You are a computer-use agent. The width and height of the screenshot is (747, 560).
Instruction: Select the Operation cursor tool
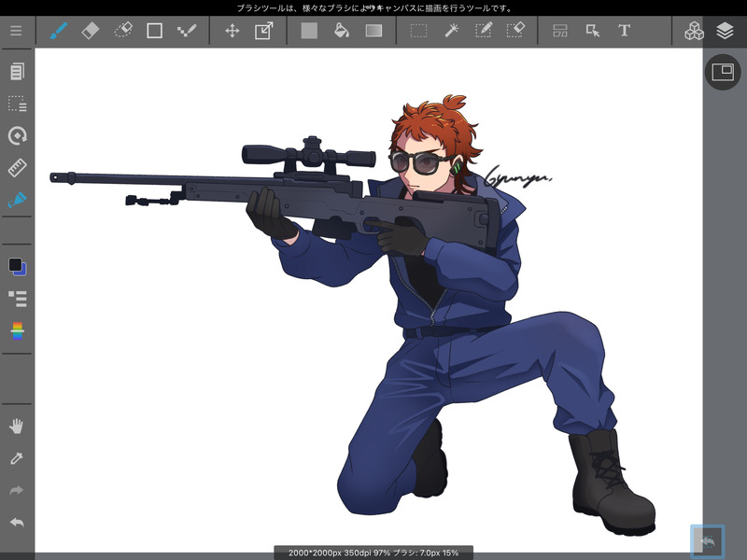(593, 31)
